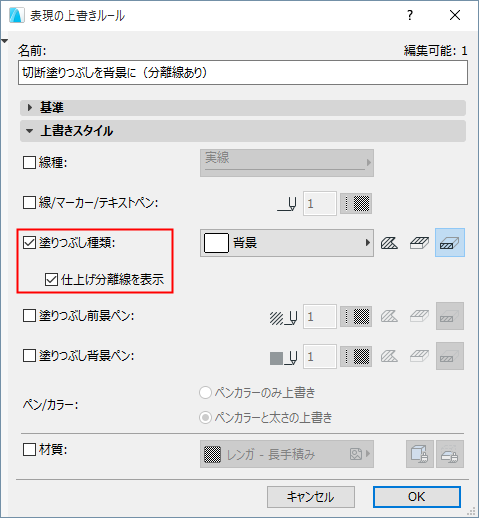Screen dimensions: 479x518
Task: Click the help question mark icon
Action: 410,15
